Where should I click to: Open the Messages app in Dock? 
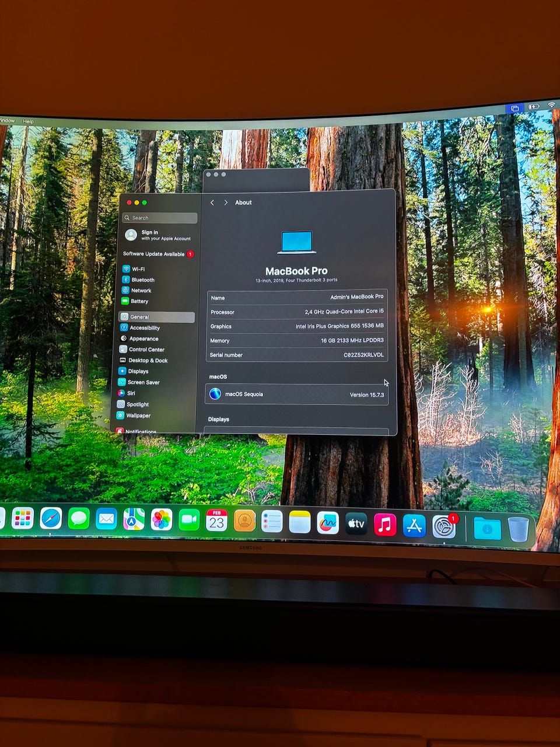(x=78, y=519)
